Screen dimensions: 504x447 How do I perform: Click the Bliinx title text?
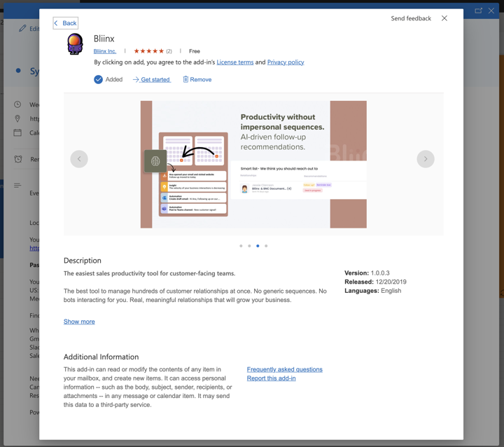click(104, 39)
